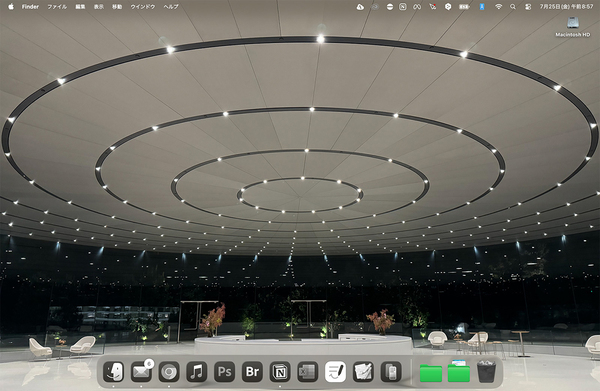This screenshot has height=391, width=600.
Task: Open Finder from the Dock
Action: point(113,371)
